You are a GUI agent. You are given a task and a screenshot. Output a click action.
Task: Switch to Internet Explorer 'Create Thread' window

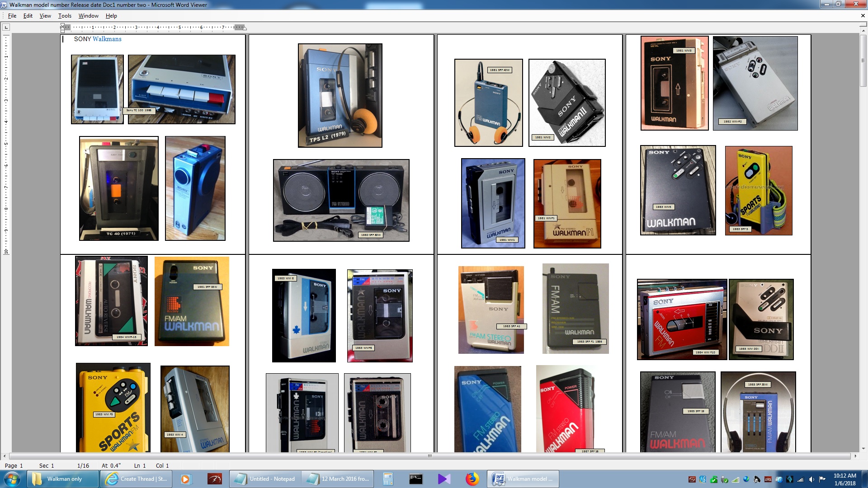point(136,479)
